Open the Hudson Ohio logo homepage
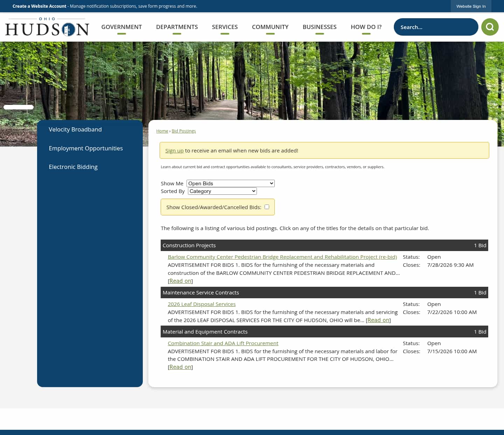This screenshot has height=435, width=504. click(47, 27)
